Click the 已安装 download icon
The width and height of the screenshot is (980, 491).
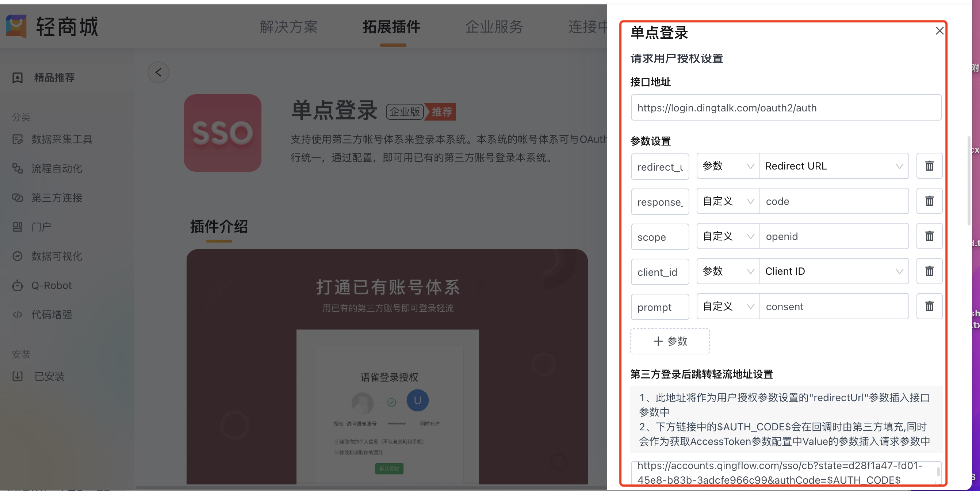(x=18, y=376)
